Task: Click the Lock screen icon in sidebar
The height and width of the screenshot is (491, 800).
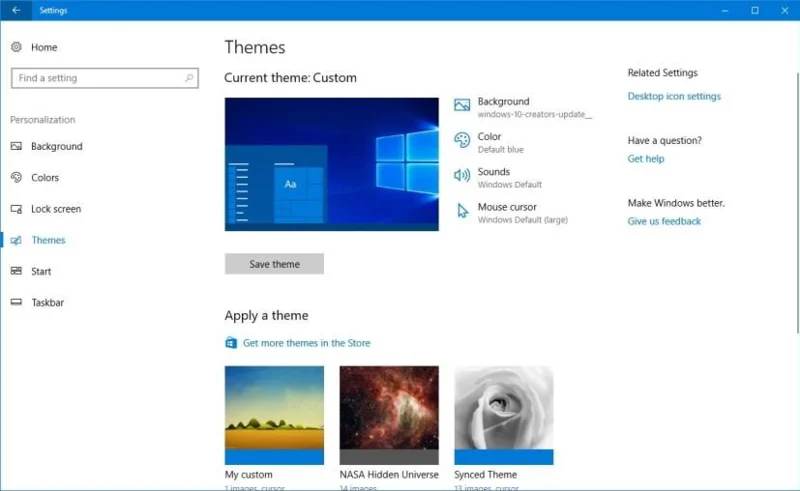Action: click(x=16, y=209)
